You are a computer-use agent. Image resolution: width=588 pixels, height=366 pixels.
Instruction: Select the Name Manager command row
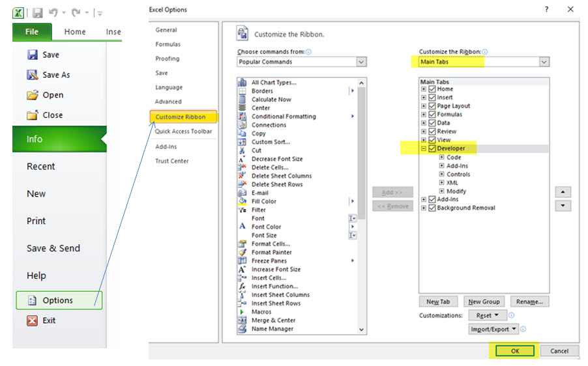(298, 329)
